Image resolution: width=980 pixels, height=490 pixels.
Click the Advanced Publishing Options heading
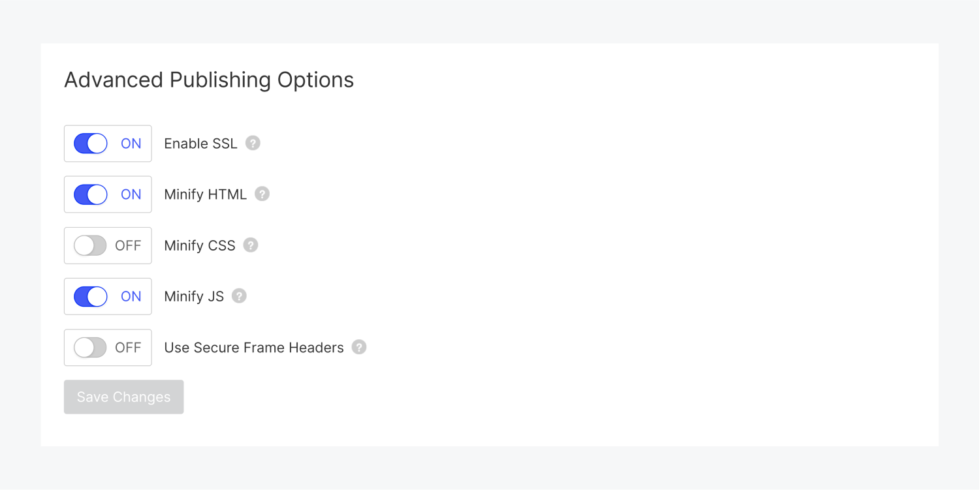pos(209,80)
